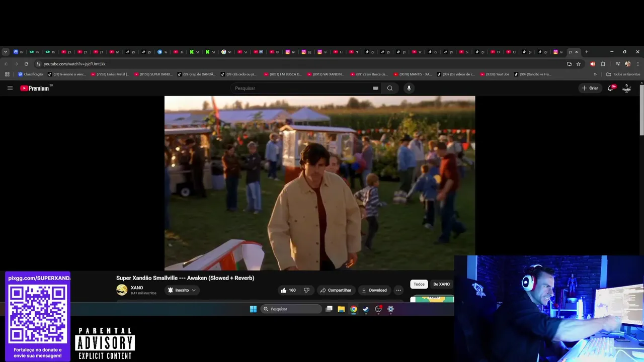Click the video player to toggle playback

tap(319, 183)
